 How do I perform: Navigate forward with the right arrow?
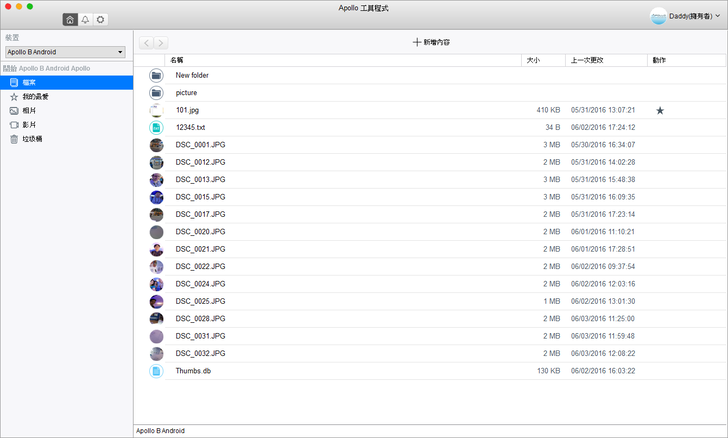(161, 43)
